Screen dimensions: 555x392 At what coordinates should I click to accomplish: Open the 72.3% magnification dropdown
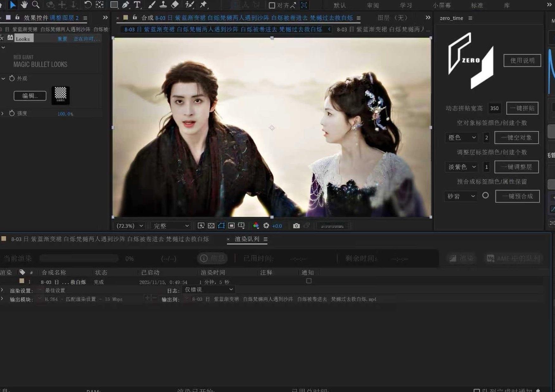(130, 226)
